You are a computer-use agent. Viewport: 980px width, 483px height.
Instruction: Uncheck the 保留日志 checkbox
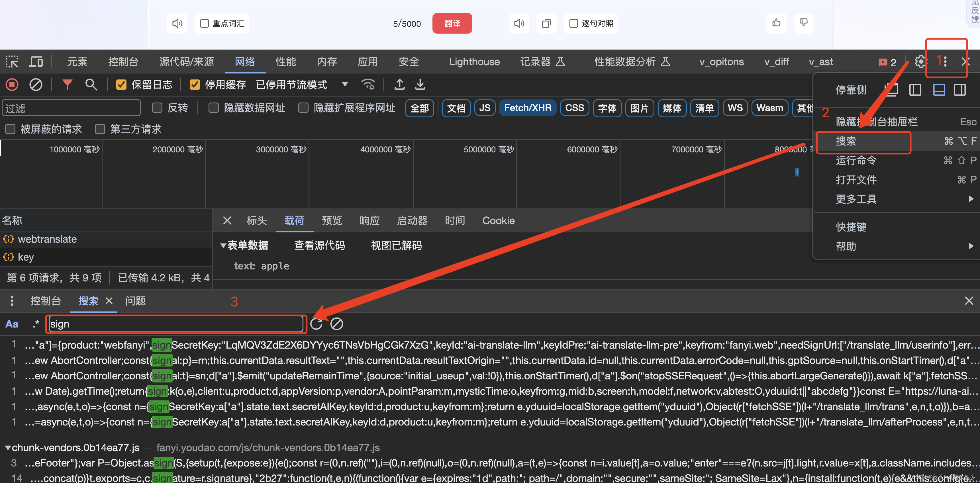click(121, 84)
